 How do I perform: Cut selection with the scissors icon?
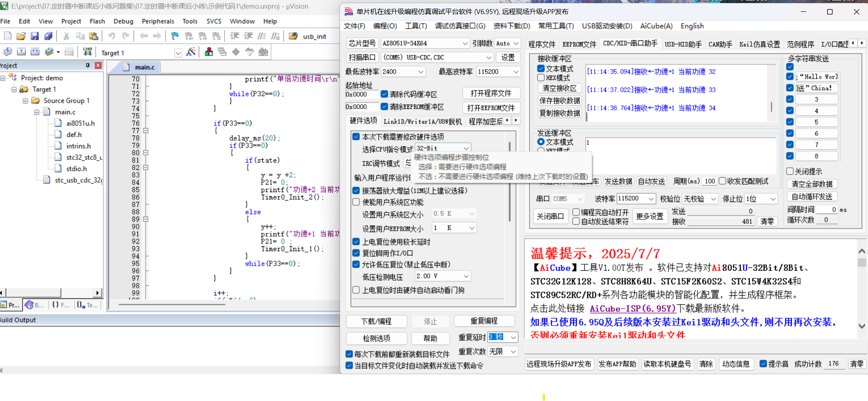(x=66, y=36)
